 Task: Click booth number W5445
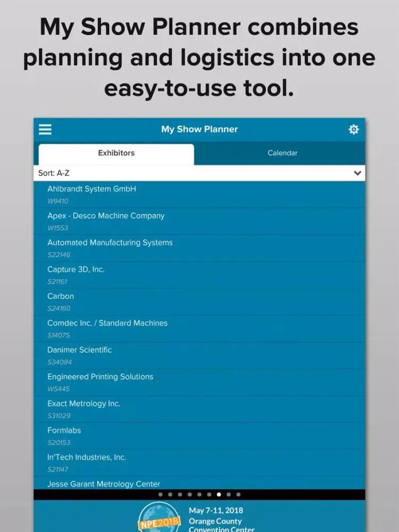59,388
